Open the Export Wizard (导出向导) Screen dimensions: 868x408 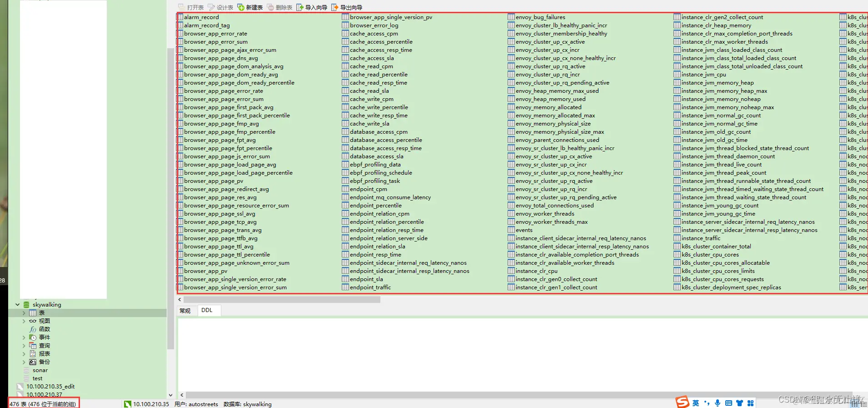[347, 7]
